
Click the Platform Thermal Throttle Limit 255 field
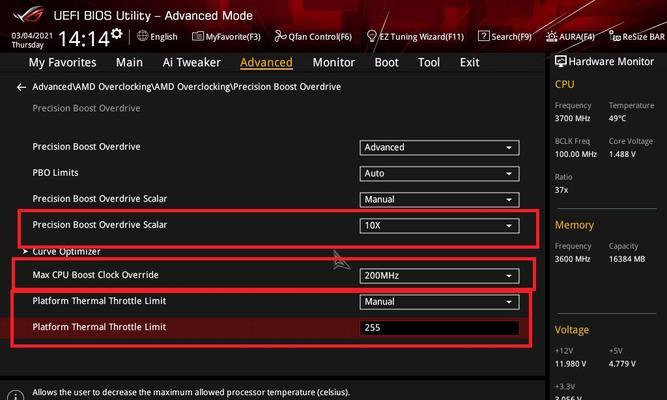point(439,328)
